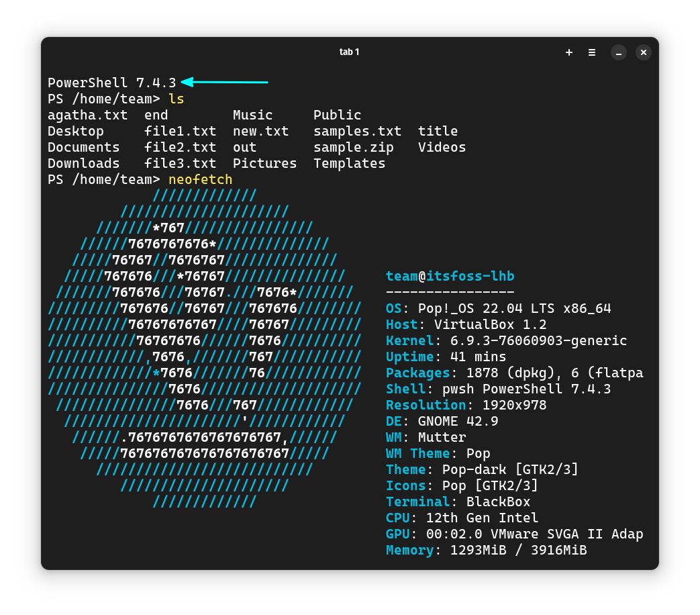Select the file name "file2.txt"

[x=181, y=147]
